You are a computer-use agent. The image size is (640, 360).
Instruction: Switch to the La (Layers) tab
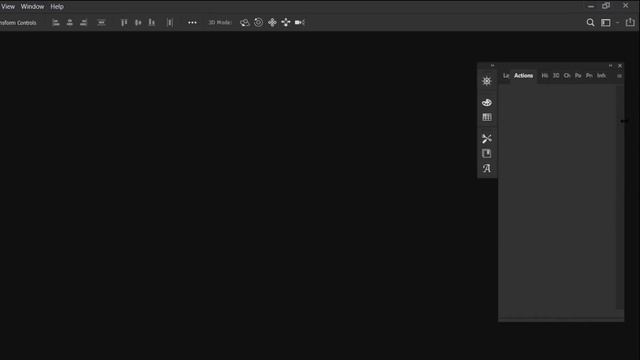[x=506, y=76]
